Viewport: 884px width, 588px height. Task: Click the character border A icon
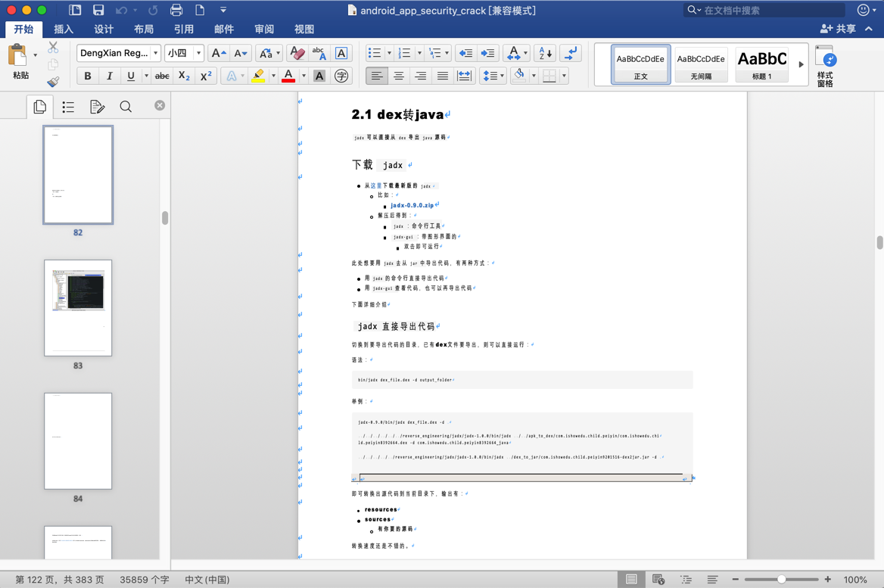341,53
